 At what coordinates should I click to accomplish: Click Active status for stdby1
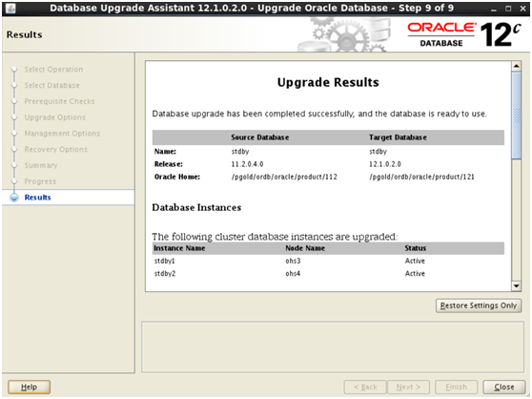point(415,261)
